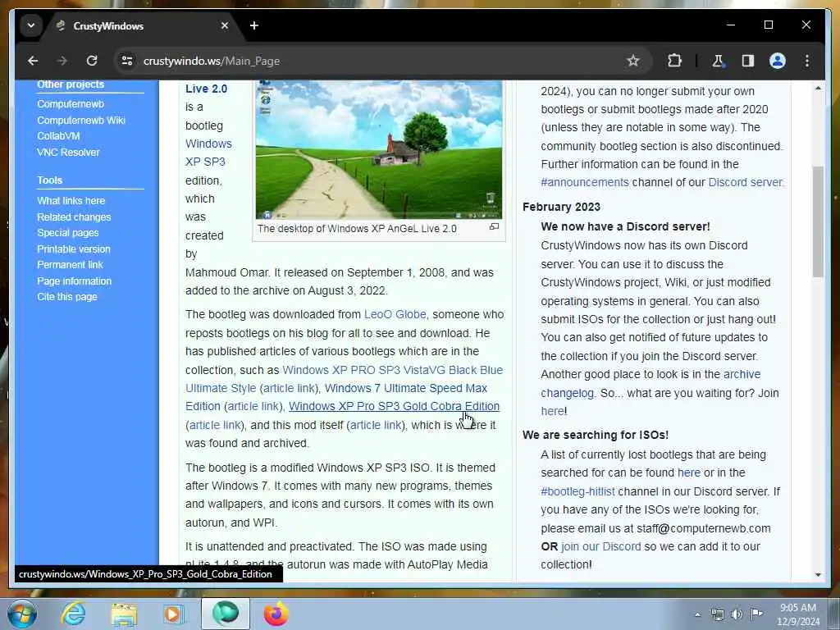Image resolution: width=840 pixels, height=630 pixels.
Task: Open the Windows Start orb
Action: [22, 614]
